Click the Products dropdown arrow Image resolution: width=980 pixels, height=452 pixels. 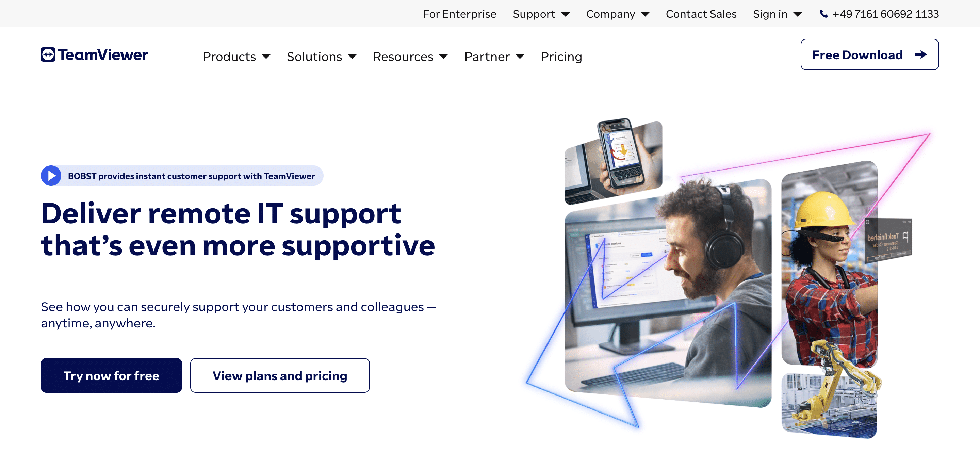point(266,55)
